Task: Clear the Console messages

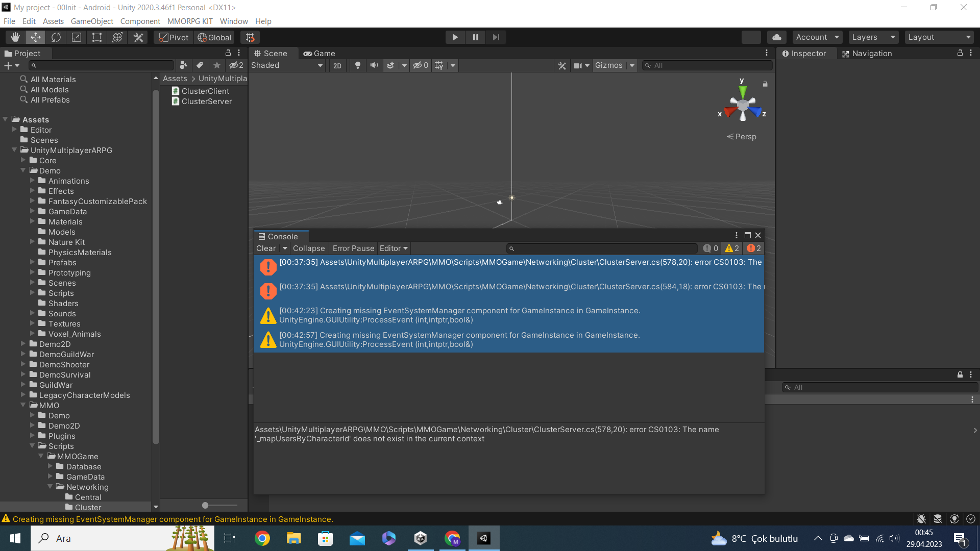Action: click(x=265, y=248)
